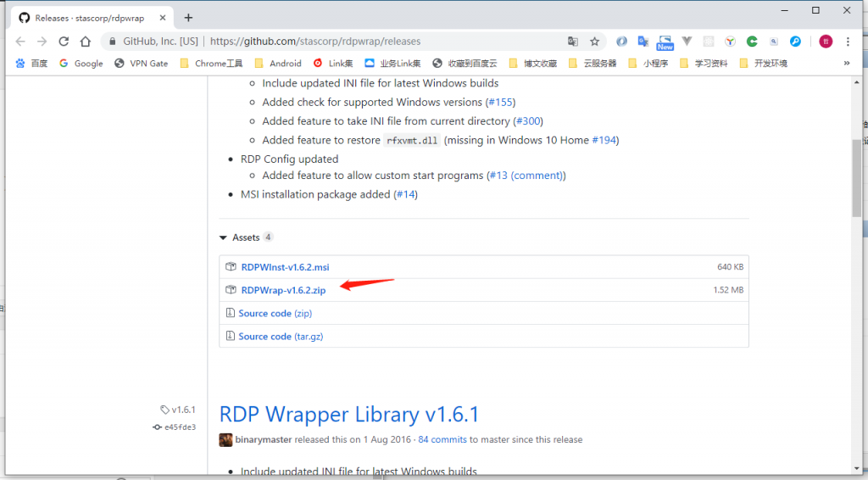This screenshot has width=868, height=480.
Task: Open issue #155 link
Action: click(x=500, y=102)
